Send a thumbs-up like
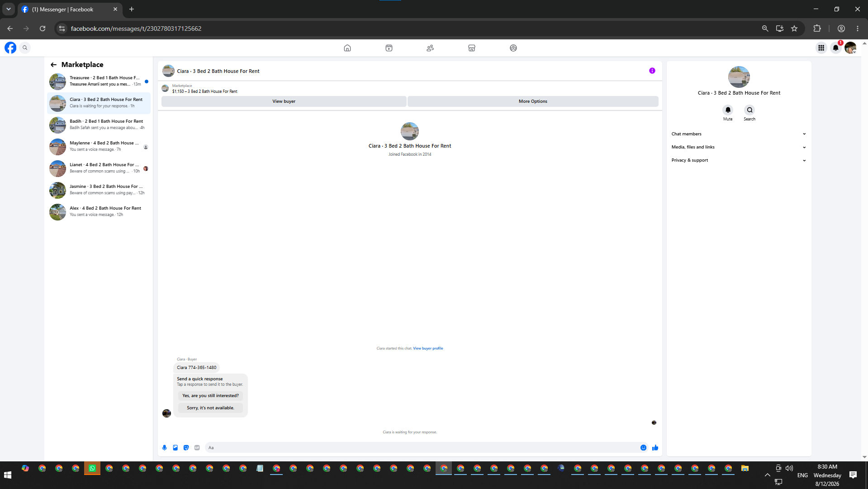 click(x=655, y=448)
